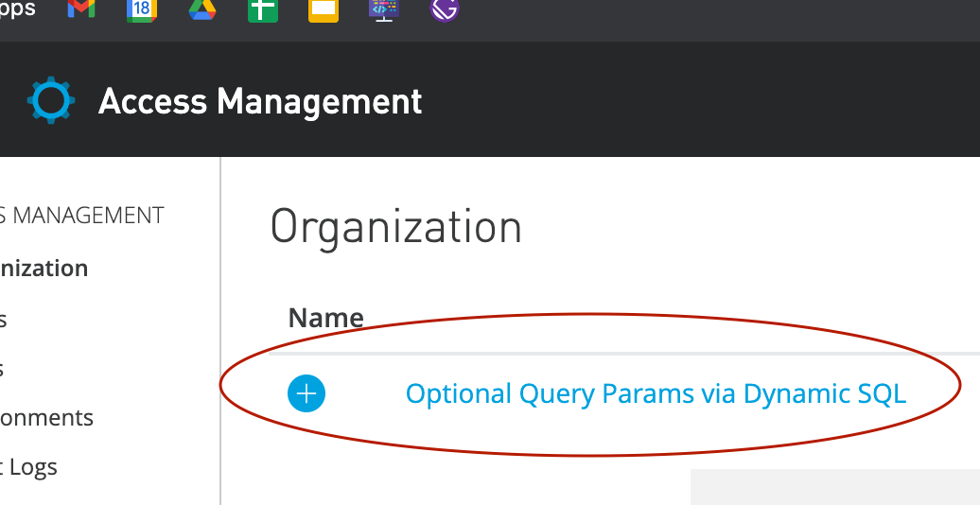
Task: Open the Optional Query Params via Dynamic SQL link
Action: tap(656, 393)
